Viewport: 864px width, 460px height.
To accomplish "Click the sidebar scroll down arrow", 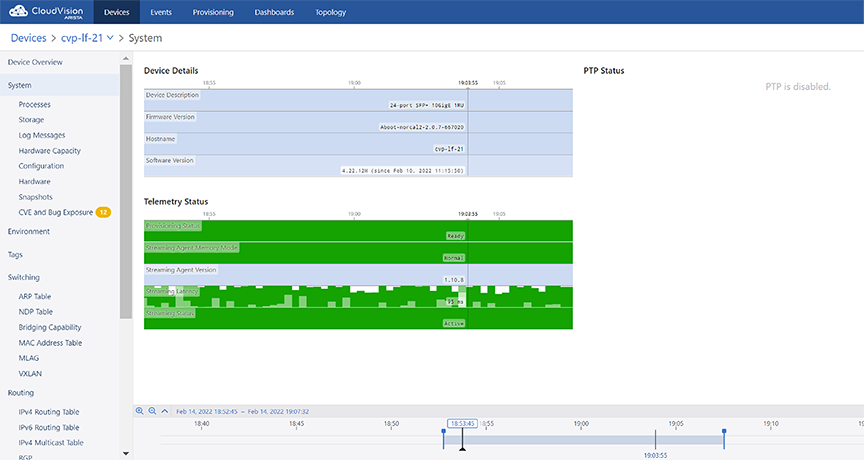I will pyautogui.click(x=126, y=454).
